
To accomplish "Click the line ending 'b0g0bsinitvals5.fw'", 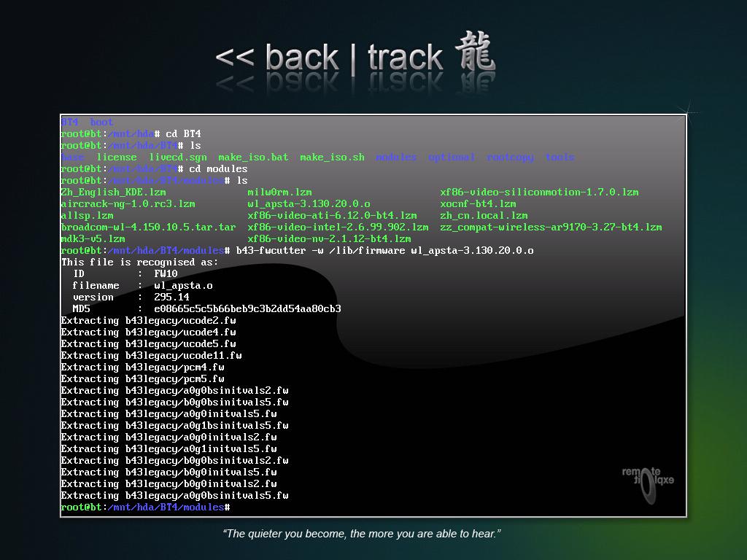I will (175, 402).
